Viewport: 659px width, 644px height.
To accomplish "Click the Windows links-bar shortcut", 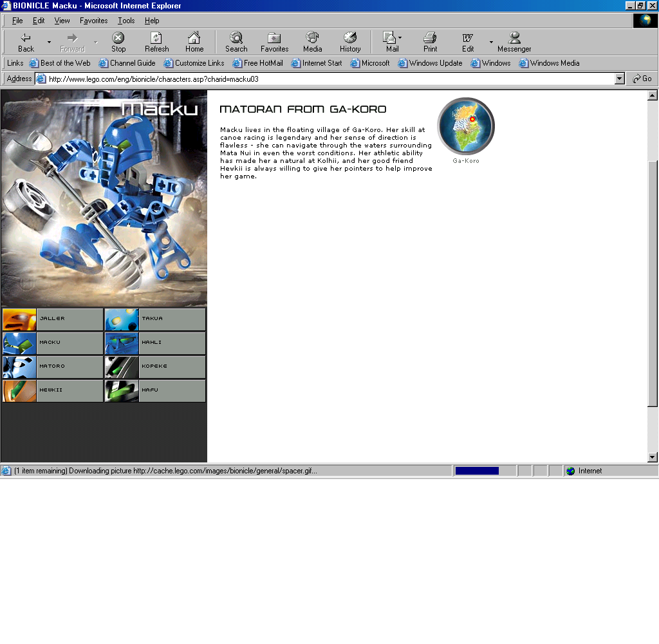I will [x=490, y=63].
